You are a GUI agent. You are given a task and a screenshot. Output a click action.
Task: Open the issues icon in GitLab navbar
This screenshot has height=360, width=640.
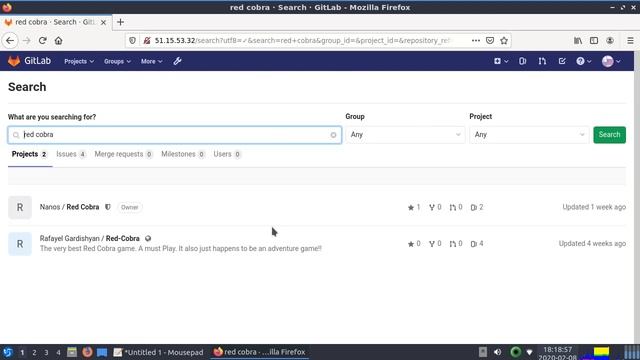click(x=522, y=61)
